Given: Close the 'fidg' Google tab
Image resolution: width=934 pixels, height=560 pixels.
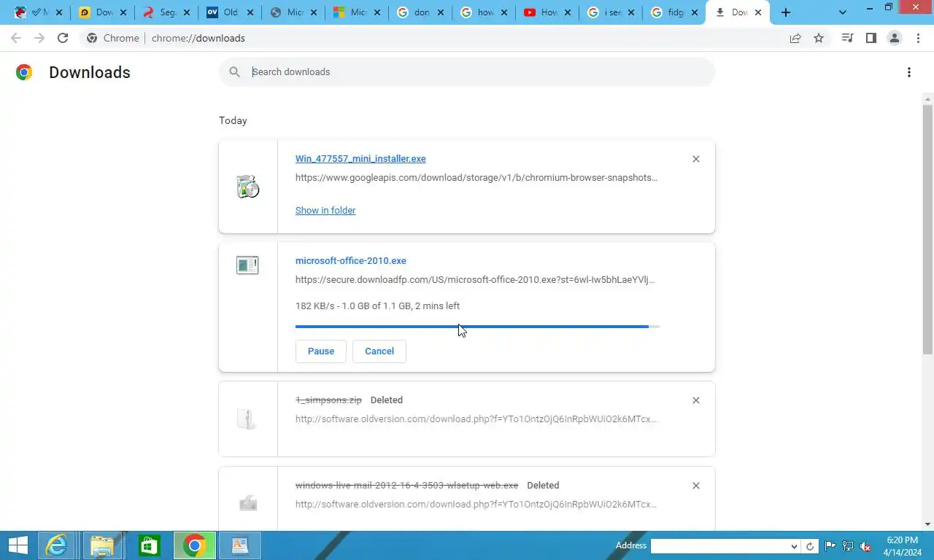Looking at the screenshot, I should [694, 12].
